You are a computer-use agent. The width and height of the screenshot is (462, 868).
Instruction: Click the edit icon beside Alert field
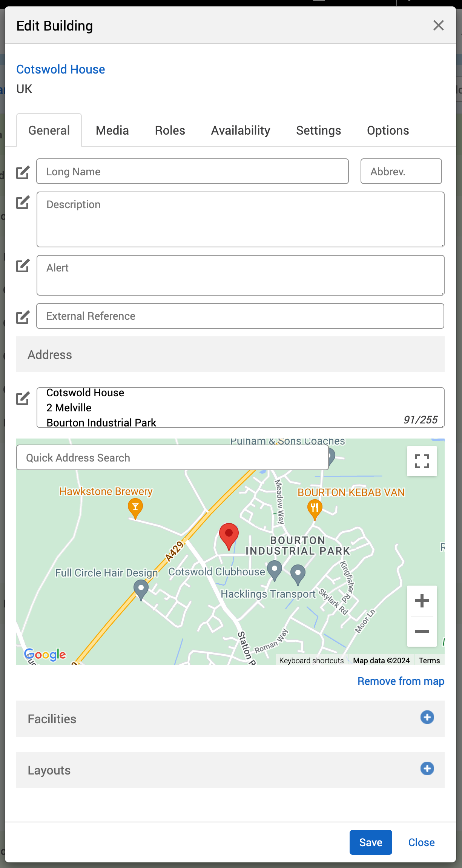point(23,266)
